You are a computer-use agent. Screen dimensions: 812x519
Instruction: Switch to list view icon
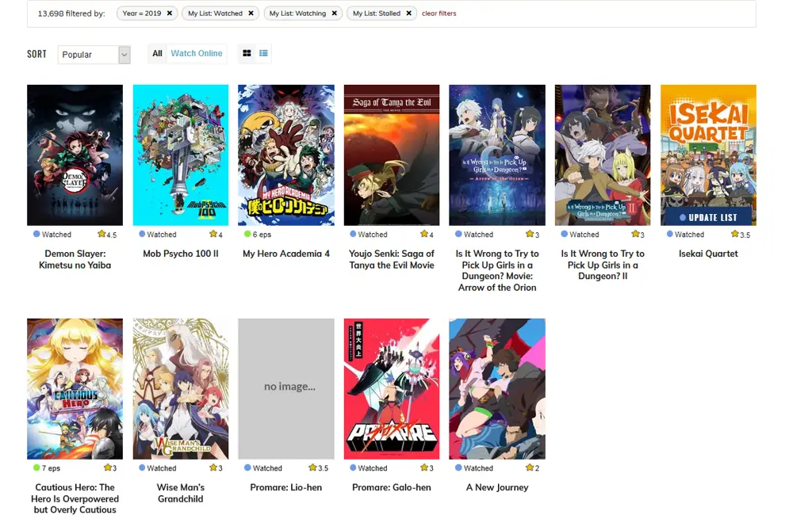pos(263,53)
